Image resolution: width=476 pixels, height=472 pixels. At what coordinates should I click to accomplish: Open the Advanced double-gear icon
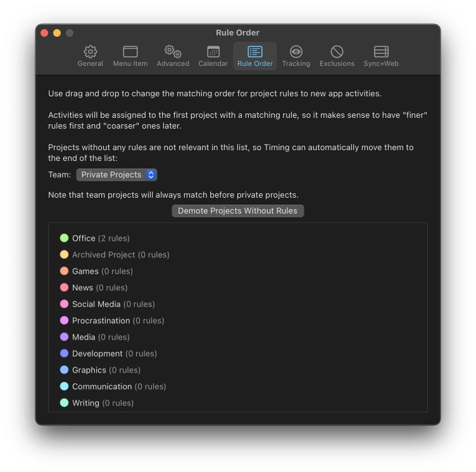tap(173, 52)
